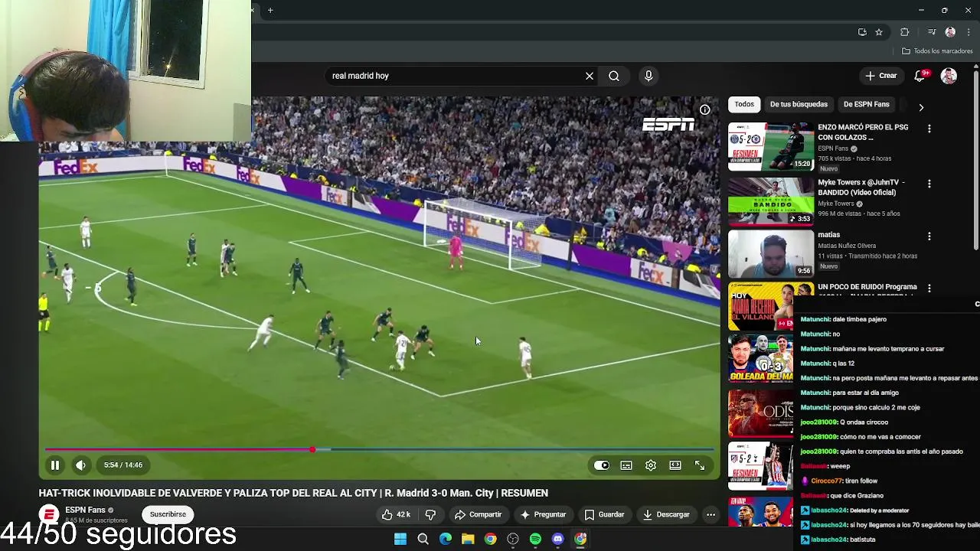Select the Todos filter chip

coord(744,104)
